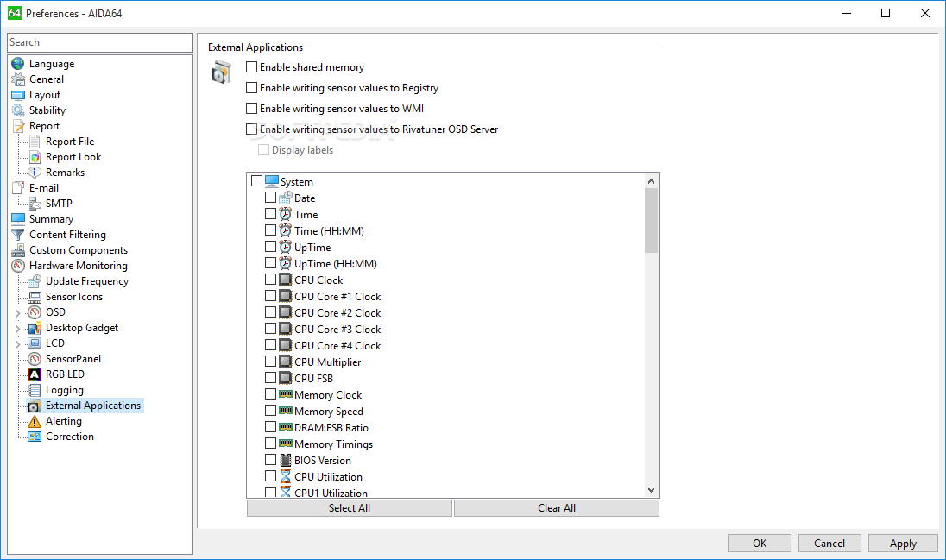Click the Custom Components icon

[18, 250]
